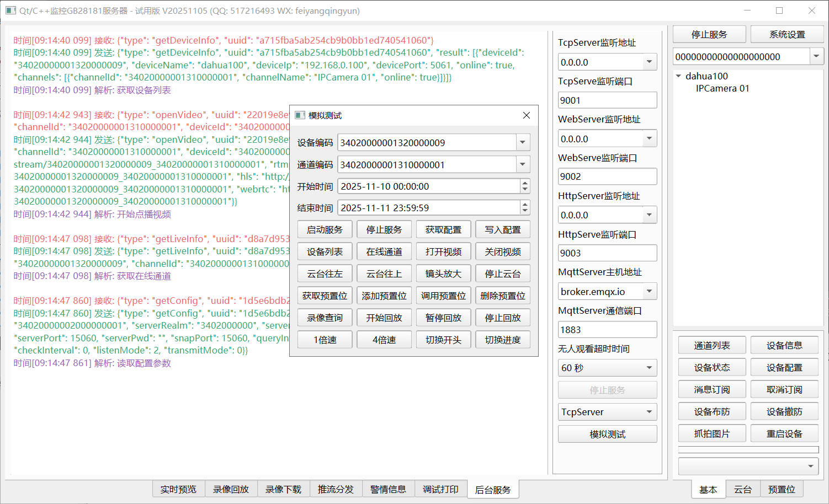Image resolution: width=829 pixels, height=504 pixels.
Task: Select IPCamera 01 in device tree
Action: pos(722,88)
